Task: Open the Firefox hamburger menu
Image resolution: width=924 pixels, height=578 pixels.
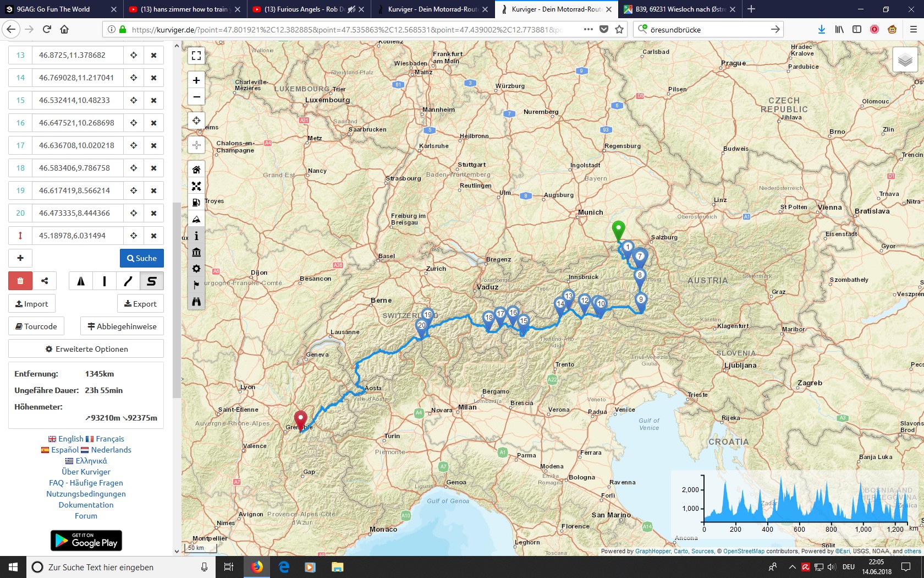Action: pyautogui.click(x=913, y=30)
